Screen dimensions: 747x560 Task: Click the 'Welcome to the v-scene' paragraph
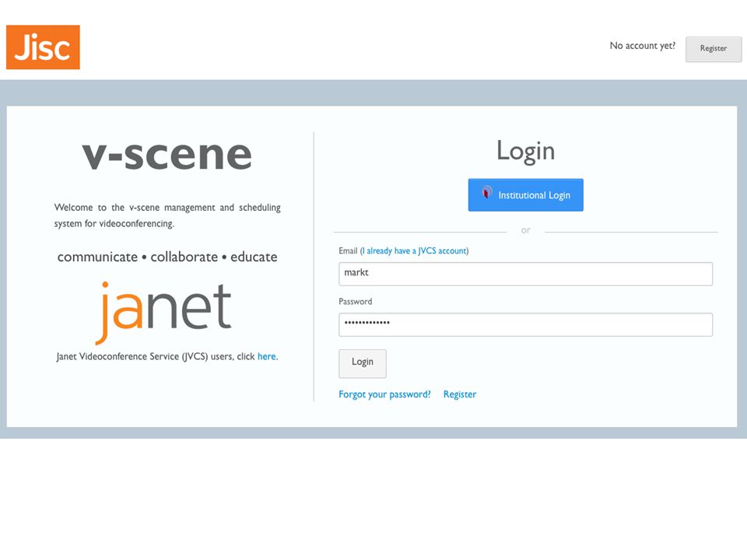[167, 215]
